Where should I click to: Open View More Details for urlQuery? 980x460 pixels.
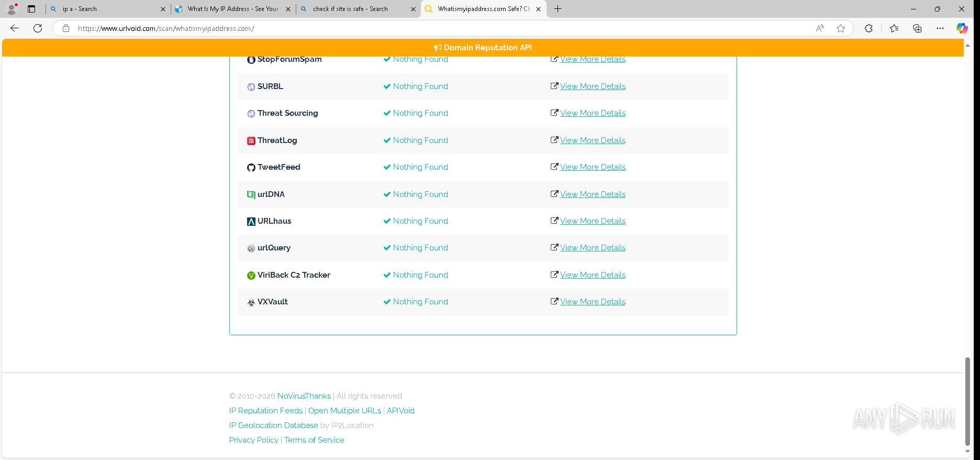click(593, 248)
